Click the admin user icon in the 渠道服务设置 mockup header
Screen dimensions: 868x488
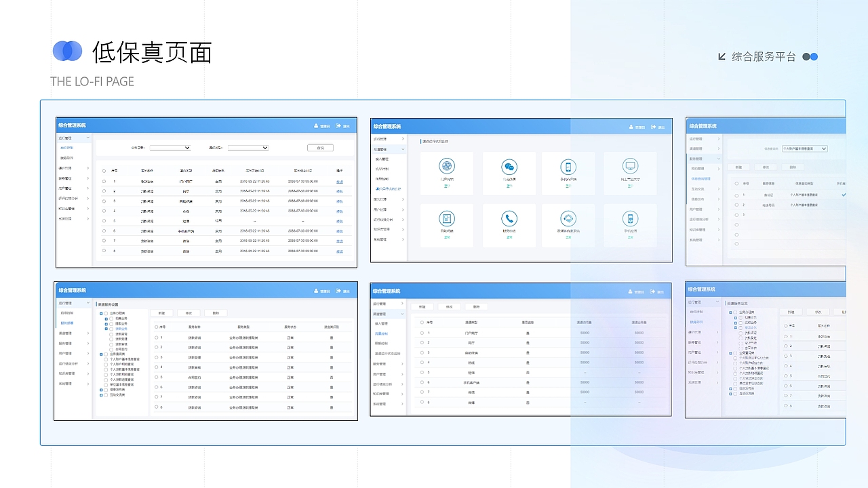click(316, 291)
